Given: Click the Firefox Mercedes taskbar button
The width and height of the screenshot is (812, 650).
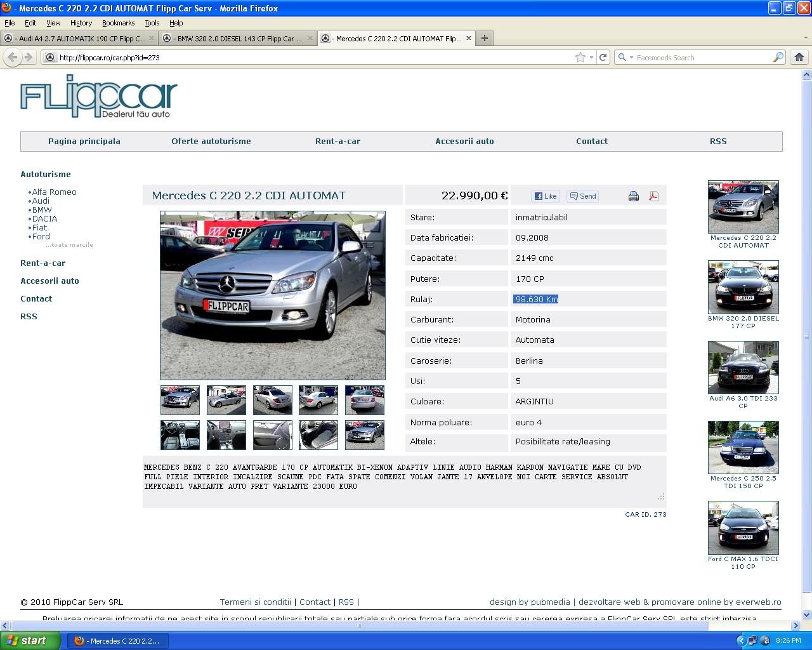Looking at the screenshot, I should 117,640.
